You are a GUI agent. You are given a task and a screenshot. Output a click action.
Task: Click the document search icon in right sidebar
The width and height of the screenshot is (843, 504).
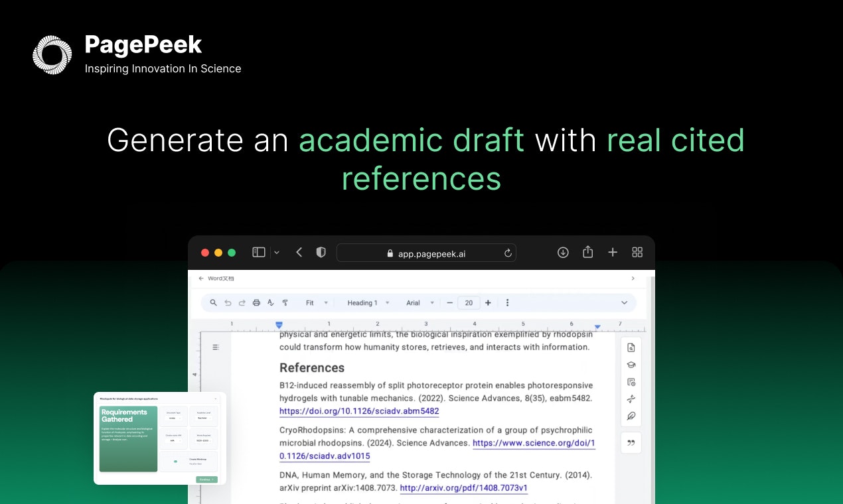pyautogui.click(x=631, y=347)
